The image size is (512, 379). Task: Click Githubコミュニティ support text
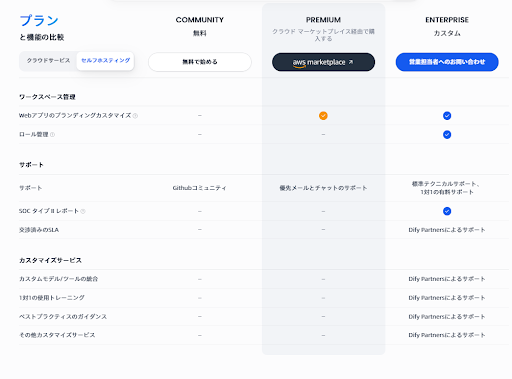point(199,188)
